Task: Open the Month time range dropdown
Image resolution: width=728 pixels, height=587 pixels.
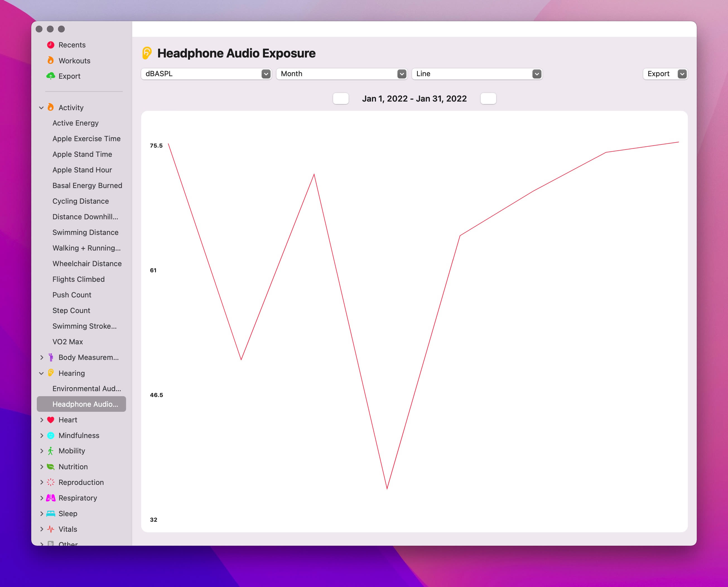Action: 342,74
